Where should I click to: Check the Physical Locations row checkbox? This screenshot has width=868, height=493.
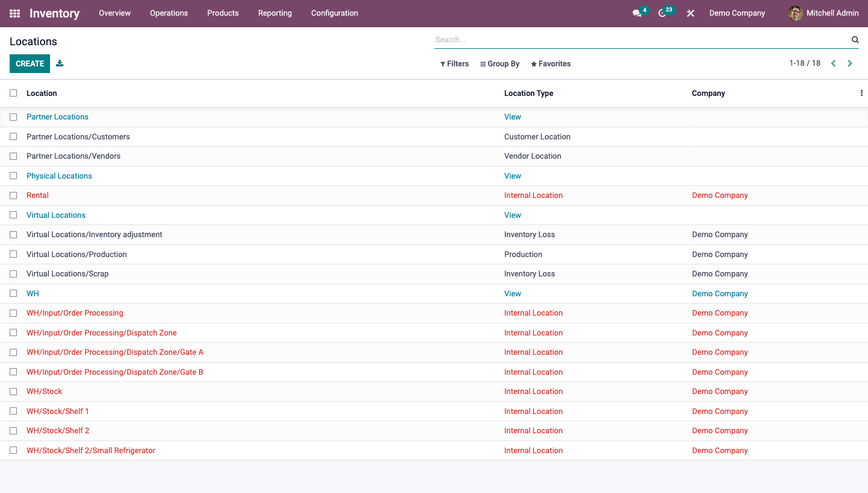pyautogui.click(x=13, y=176)
